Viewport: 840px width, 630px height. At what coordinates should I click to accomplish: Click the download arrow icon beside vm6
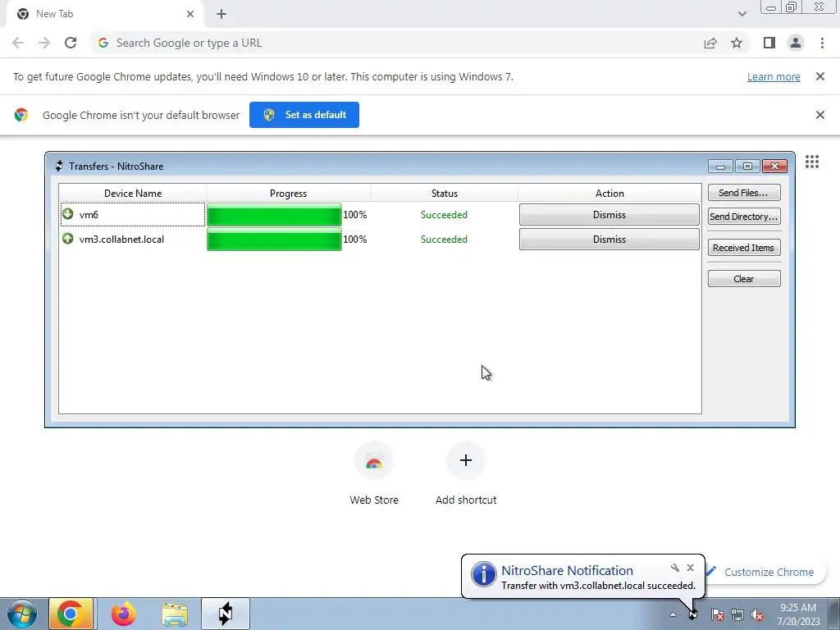coord(67,214)
